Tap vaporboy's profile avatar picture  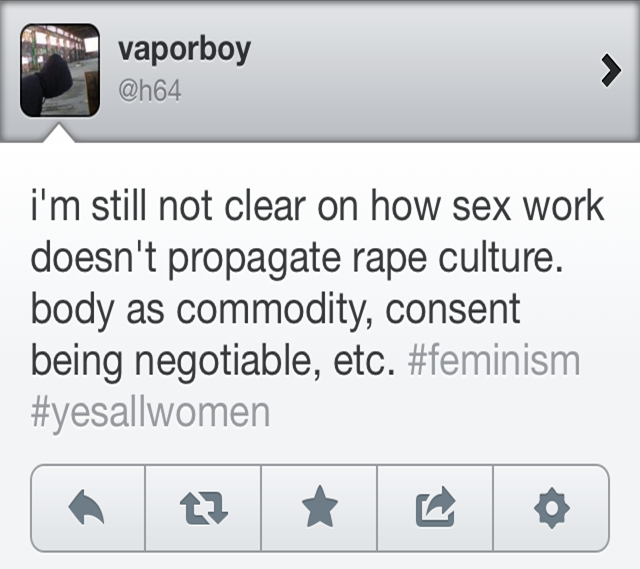coord(60,70)
